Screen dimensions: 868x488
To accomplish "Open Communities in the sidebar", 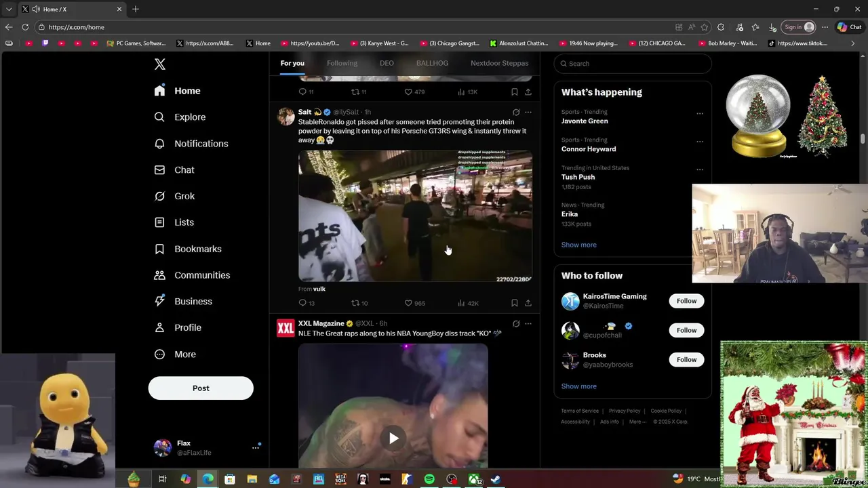I will pos(192,275).
